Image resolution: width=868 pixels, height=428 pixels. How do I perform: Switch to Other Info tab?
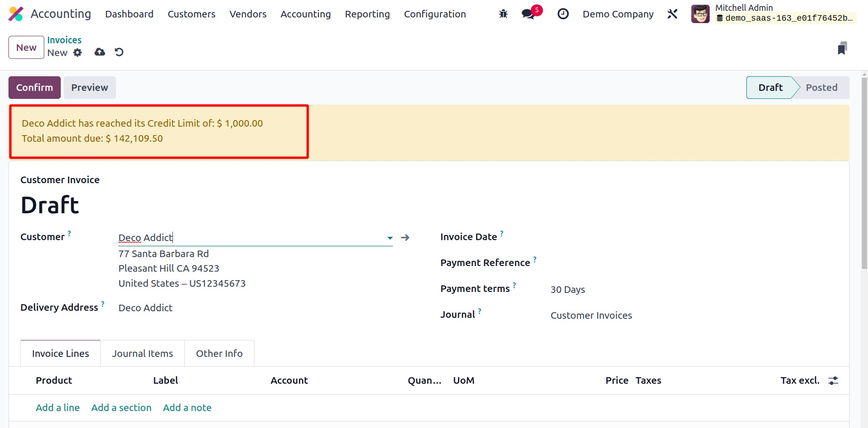[219, 354]
